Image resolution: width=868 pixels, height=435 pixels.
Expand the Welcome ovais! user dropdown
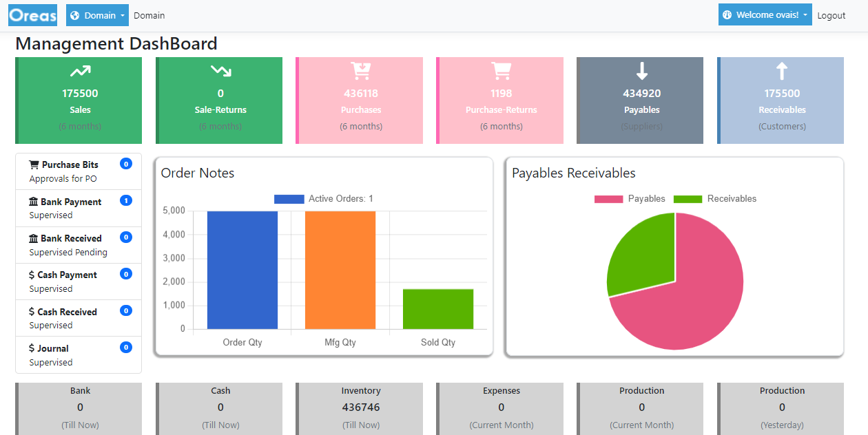[763, 15]
